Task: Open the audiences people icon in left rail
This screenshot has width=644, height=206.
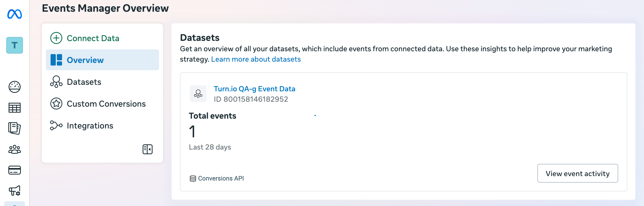Action: click(15, 149)
